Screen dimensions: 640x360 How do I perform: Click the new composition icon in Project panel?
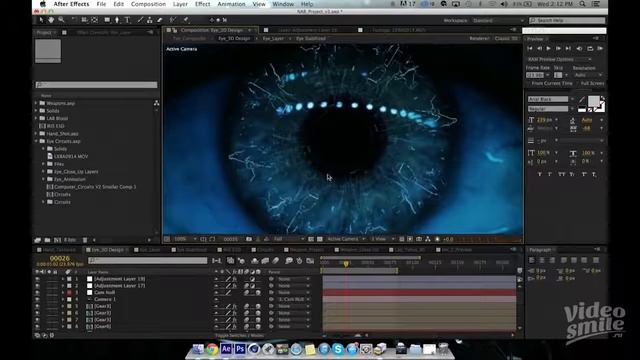coord(58,240)
